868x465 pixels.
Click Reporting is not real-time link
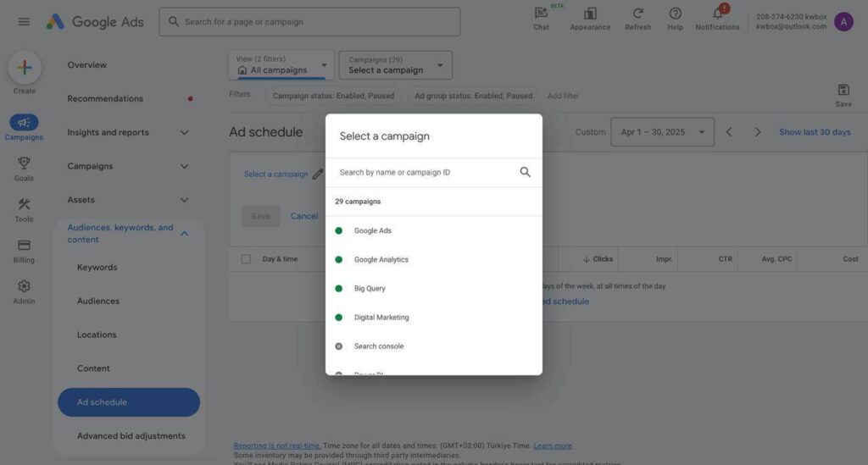click(x=277, y=446)
